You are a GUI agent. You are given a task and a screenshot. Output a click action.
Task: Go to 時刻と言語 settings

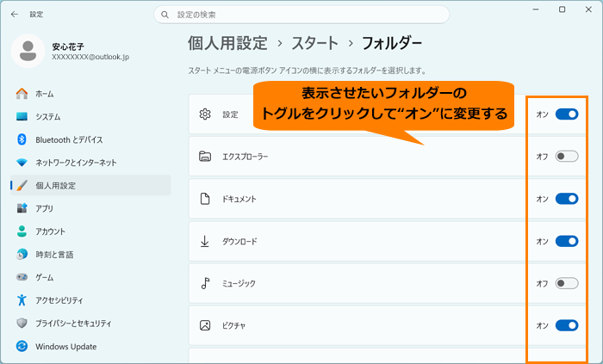pos(90,254)
